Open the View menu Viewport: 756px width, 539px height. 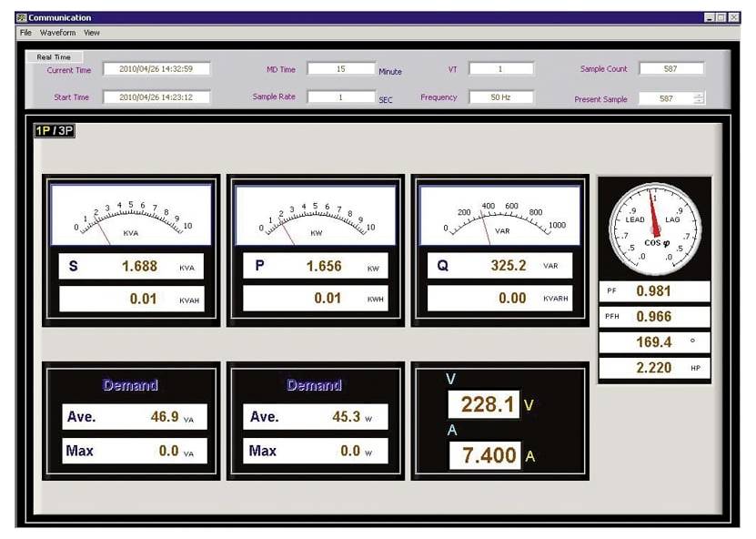pyautogui.click(x=92, y=33)
